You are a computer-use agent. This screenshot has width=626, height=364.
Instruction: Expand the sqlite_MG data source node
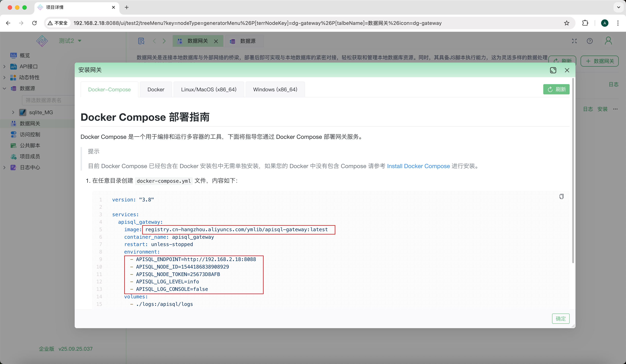tap(13, 112)
